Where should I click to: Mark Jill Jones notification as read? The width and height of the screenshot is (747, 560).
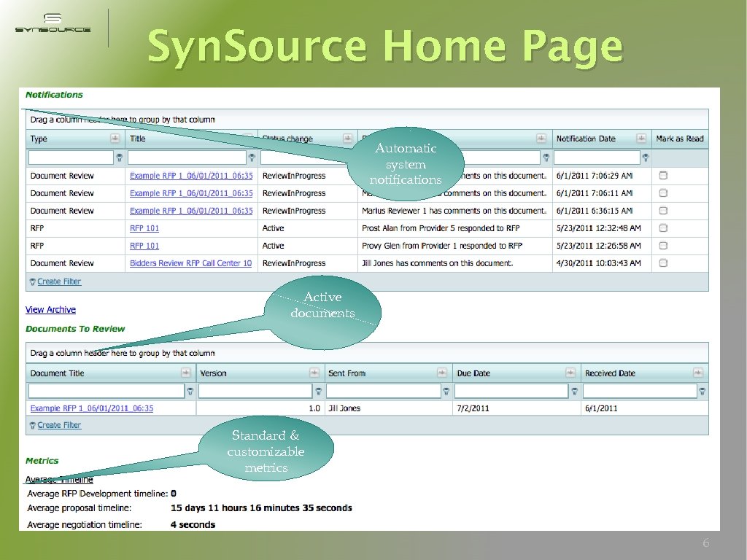[663, 262]
